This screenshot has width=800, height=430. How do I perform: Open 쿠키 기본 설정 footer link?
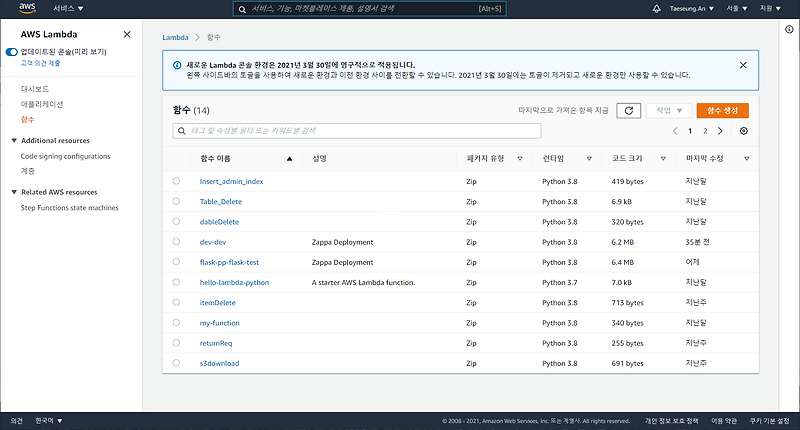[769, 421]
